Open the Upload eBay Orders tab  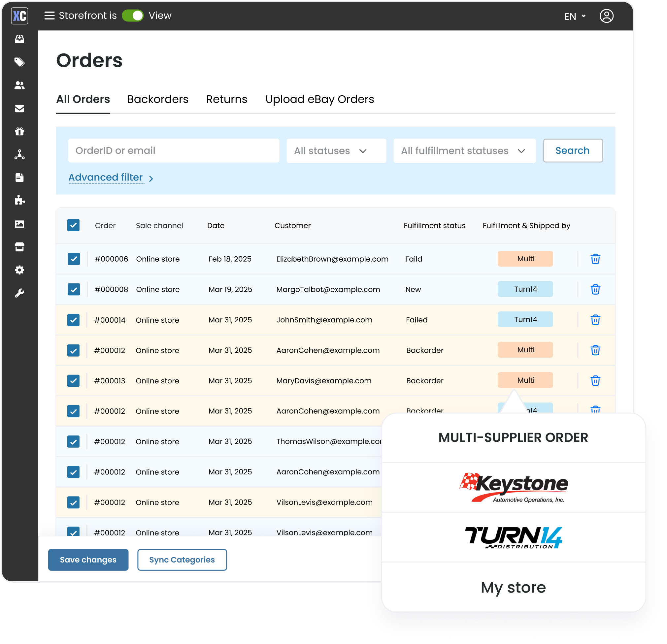tap(319, 99)
